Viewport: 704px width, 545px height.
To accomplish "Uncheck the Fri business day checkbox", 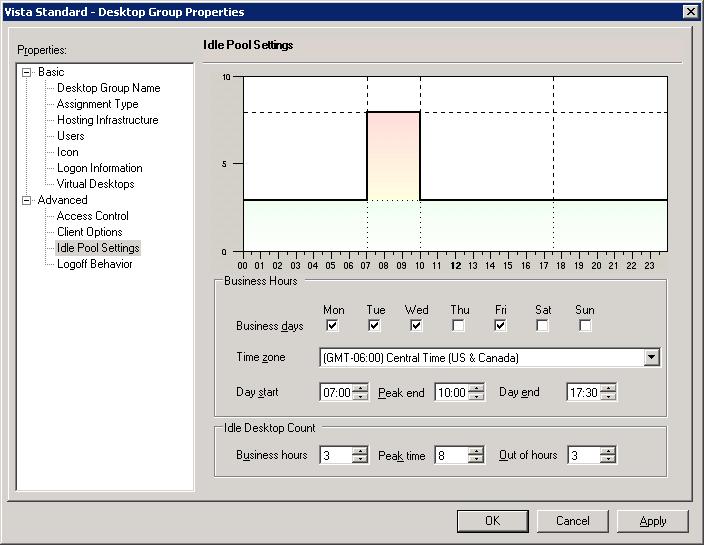I will (501, 326).
